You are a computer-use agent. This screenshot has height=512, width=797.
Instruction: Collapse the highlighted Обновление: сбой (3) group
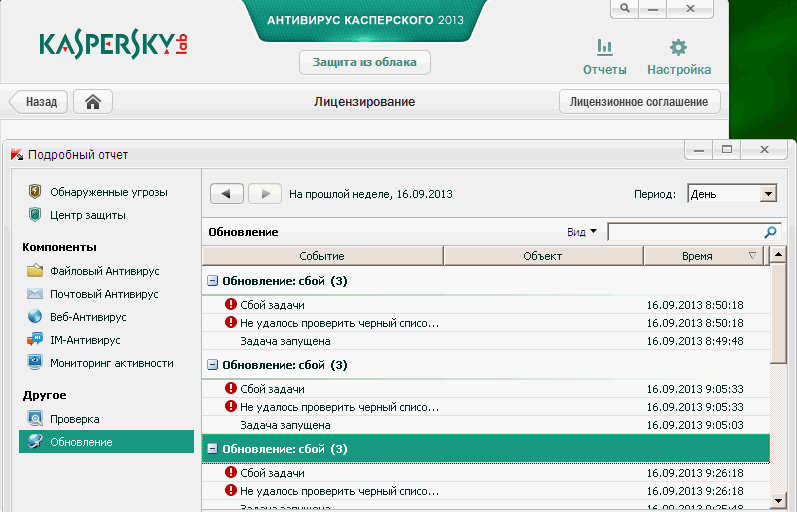point(212,448)
